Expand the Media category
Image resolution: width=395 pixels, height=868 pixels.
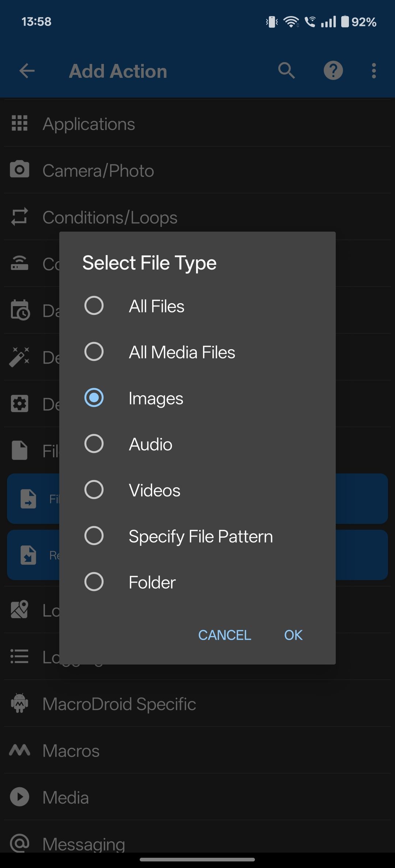point(197,797)
